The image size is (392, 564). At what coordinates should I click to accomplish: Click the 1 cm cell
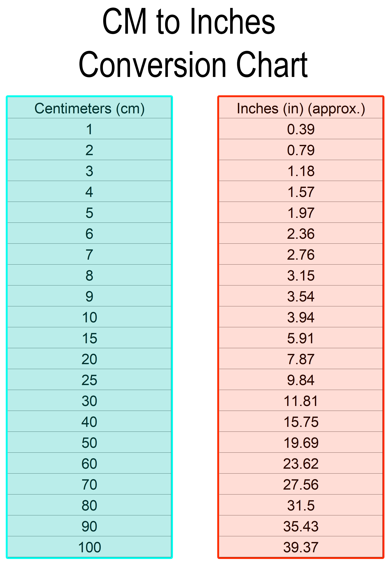(89, 129)
